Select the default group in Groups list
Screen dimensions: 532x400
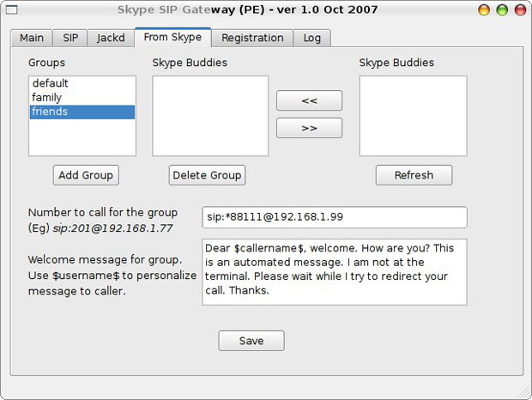point(51,84)
